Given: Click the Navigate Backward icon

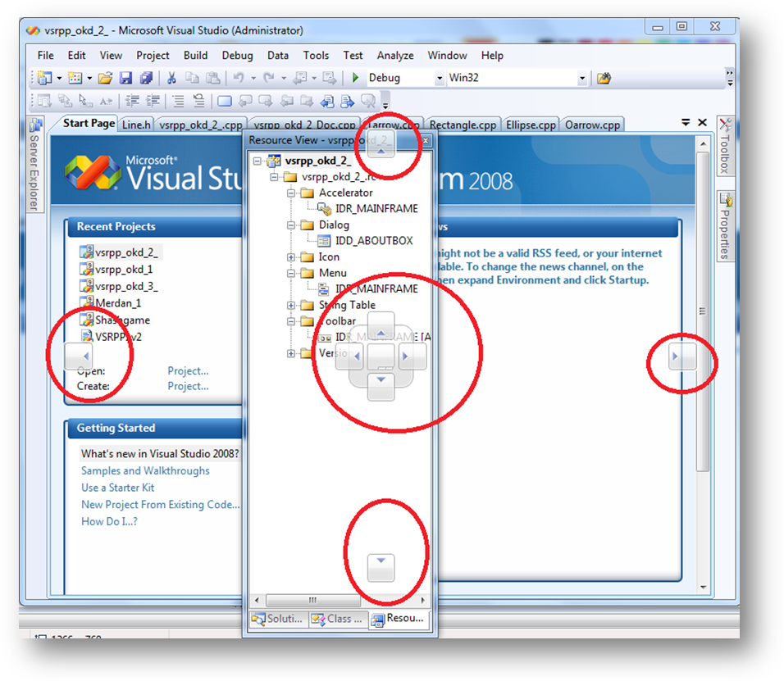Looking at the screenshot, I should pos(300,78).
